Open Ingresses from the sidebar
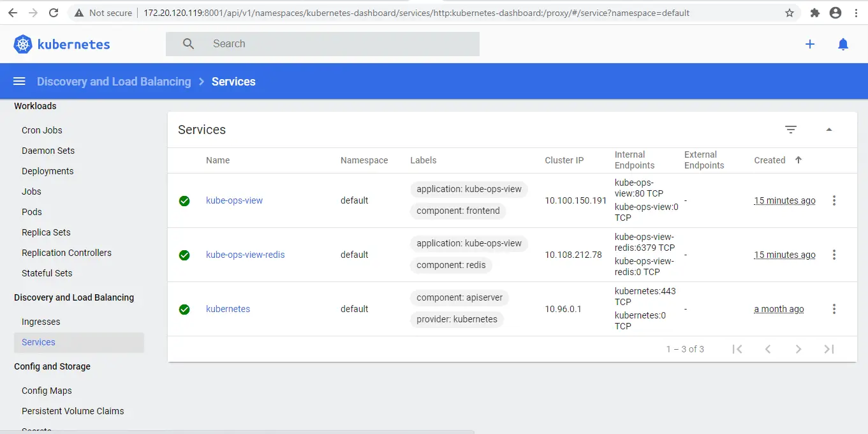The image size is (868, 434). pyautogui.click(x=40, y=321)
